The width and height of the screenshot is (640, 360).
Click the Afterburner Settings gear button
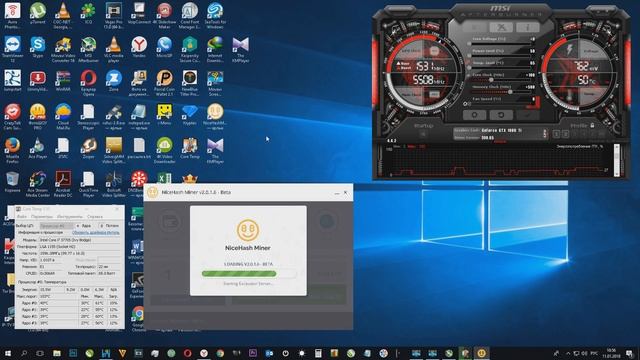[x=474, y=115]
